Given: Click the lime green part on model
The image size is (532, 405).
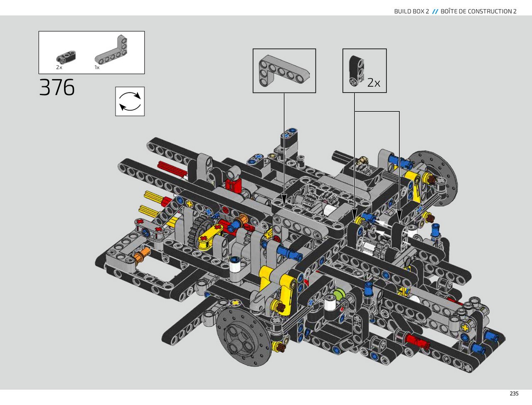Looking at the screenshot, I should [x=339, y=295].
